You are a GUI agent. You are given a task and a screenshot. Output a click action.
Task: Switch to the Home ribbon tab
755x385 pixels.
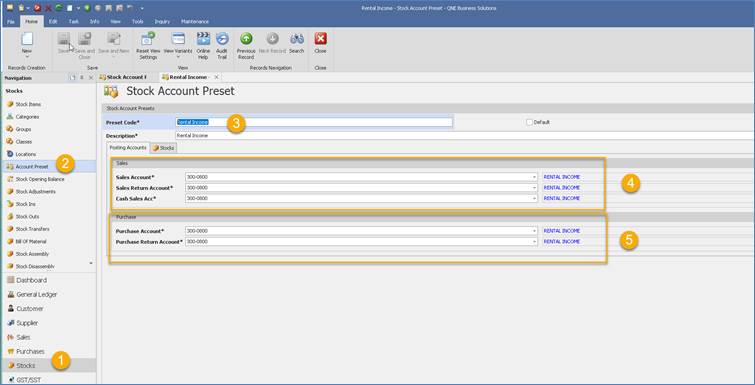[x=32, y=22]
